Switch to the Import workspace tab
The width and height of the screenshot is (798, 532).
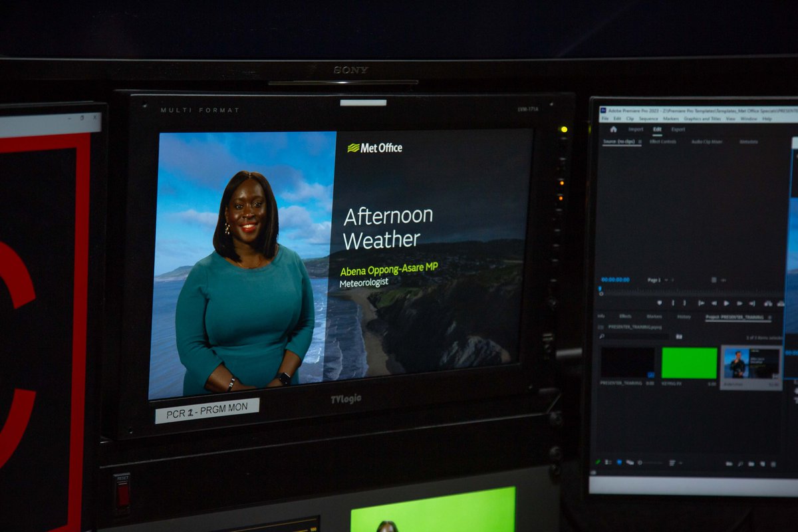point(636,129)
